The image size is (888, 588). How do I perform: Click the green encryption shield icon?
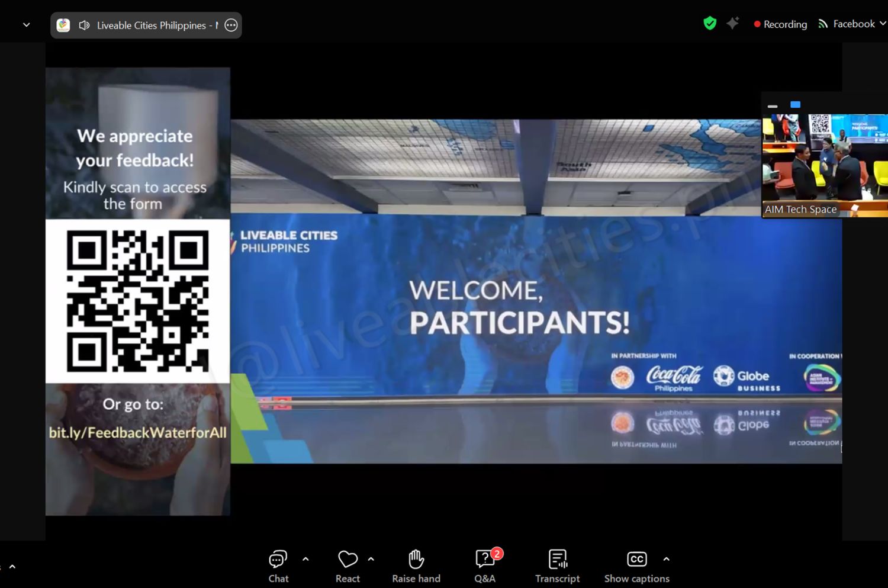coord(710,24)
